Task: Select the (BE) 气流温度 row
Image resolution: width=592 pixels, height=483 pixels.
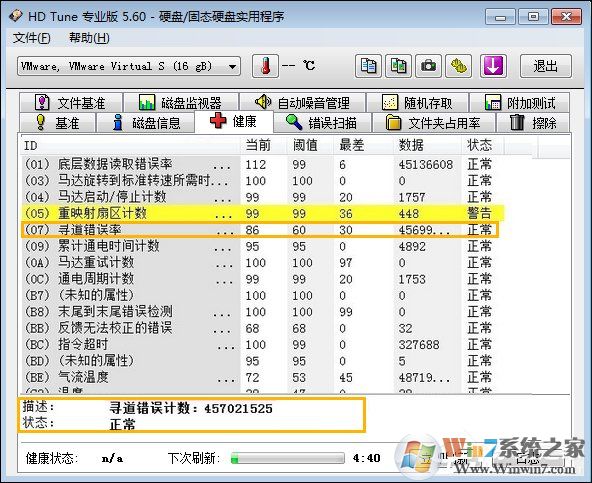Action: [x=262, y=377]
